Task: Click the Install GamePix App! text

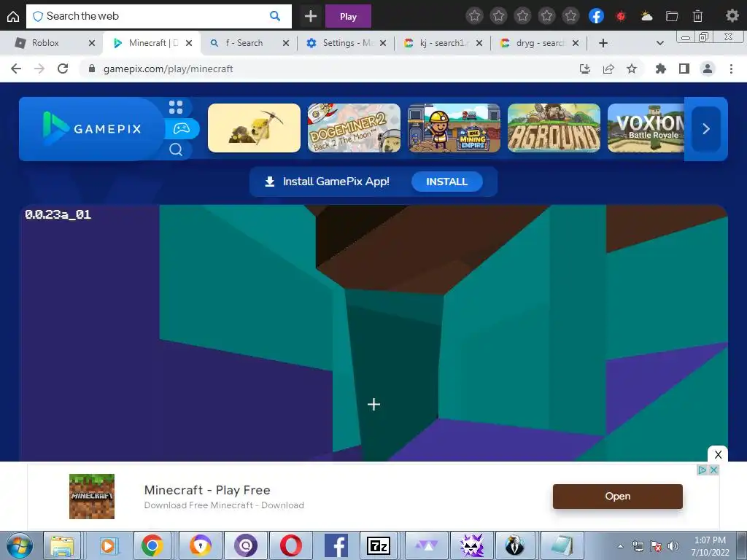Action: point(336,182)
